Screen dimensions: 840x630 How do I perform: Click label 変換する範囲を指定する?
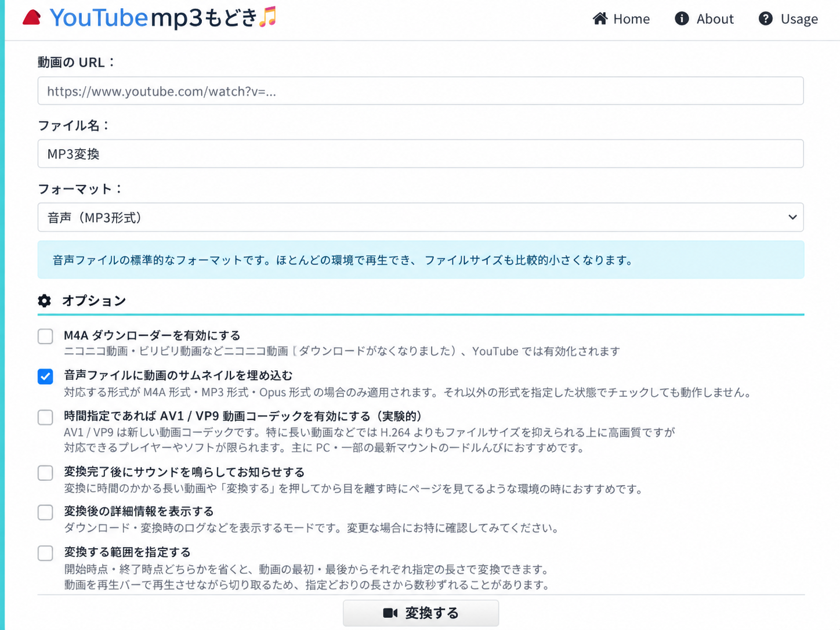pos(127,552)
